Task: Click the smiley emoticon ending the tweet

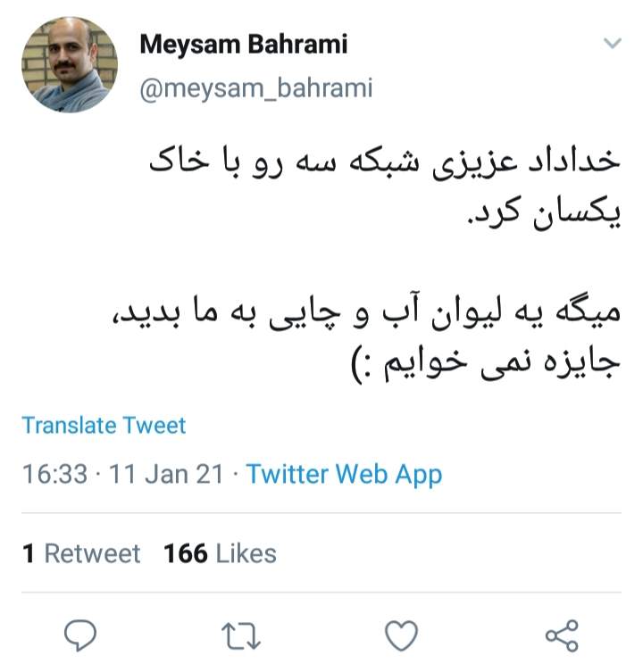Action: [362, 364]
